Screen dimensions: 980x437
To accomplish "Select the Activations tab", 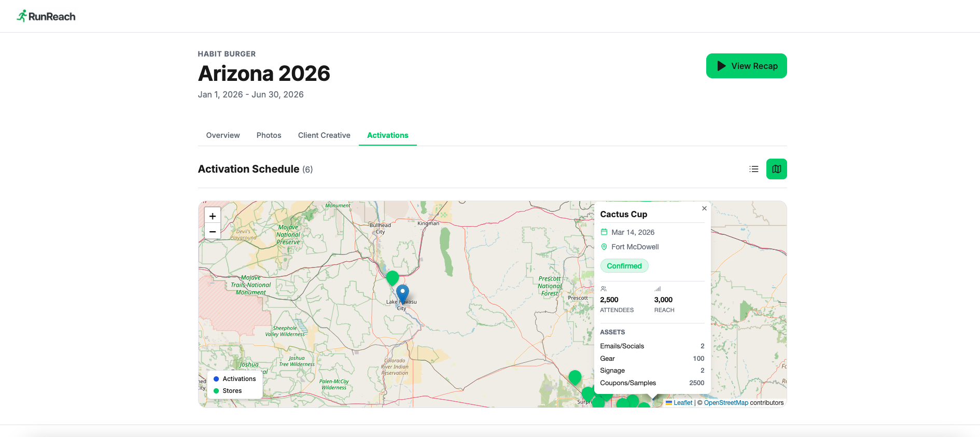I will click(387, 135).
